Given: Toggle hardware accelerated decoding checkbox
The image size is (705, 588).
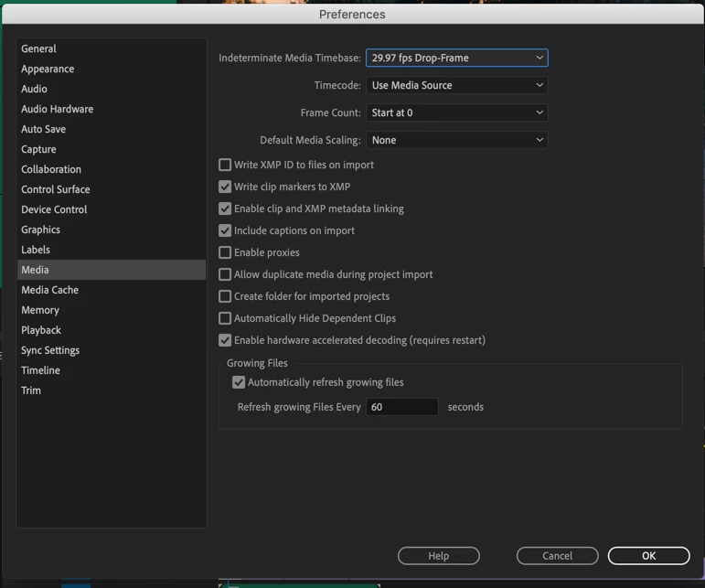Looking at the screenshot, I should 225,340.
